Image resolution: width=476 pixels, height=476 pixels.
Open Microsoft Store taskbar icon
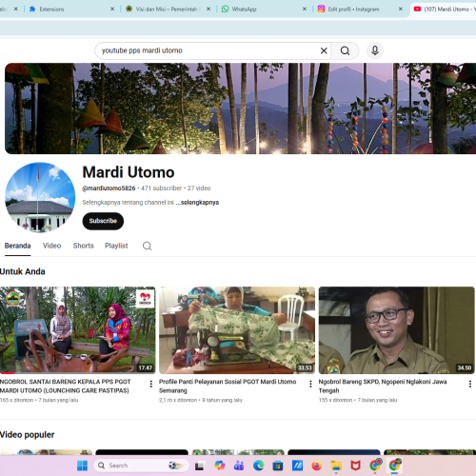coord(278,466)
